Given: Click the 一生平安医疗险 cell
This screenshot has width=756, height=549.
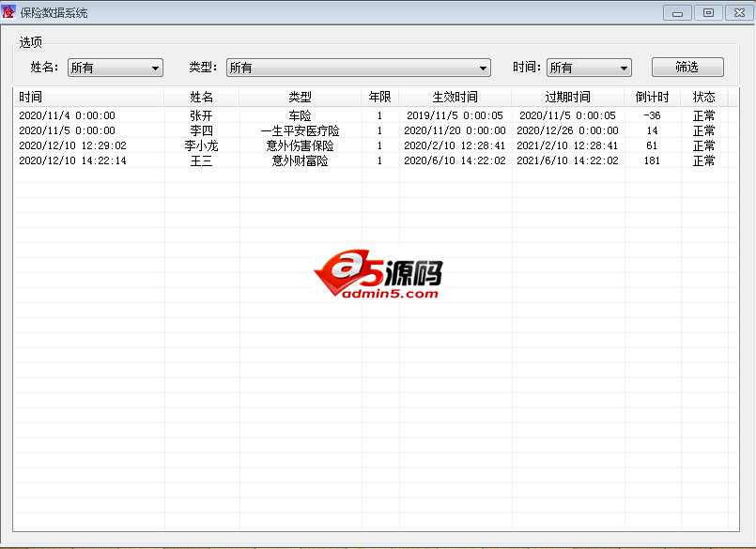Looking at the screenshot, I should pyautogui.click(x=300, y=130).
